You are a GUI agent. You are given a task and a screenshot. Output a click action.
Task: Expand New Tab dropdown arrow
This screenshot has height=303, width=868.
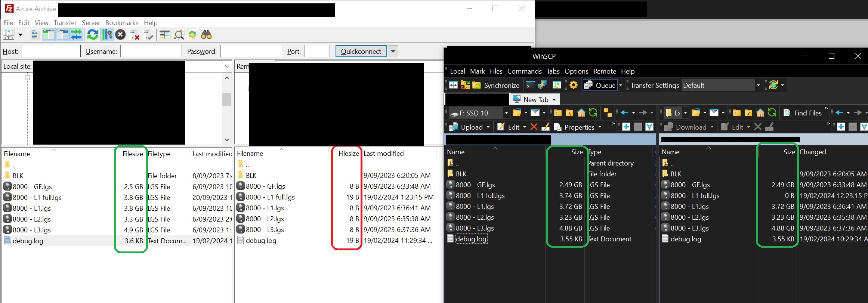(554, 99)
